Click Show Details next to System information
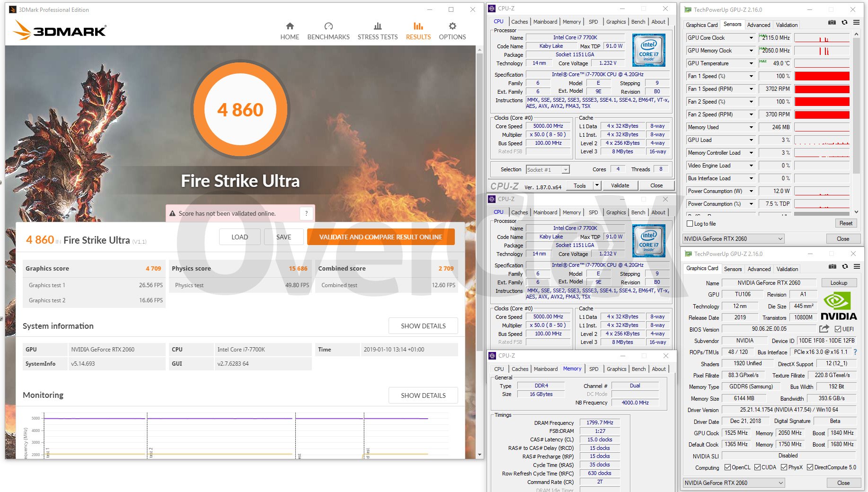 coord(423,326)
